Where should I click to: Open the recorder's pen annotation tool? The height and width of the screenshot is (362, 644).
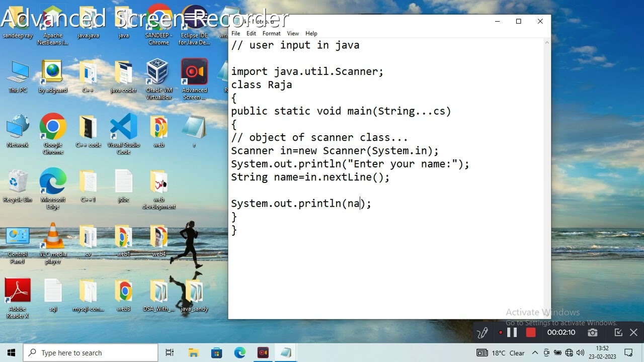pyautogui.click(x=482, y=332)
